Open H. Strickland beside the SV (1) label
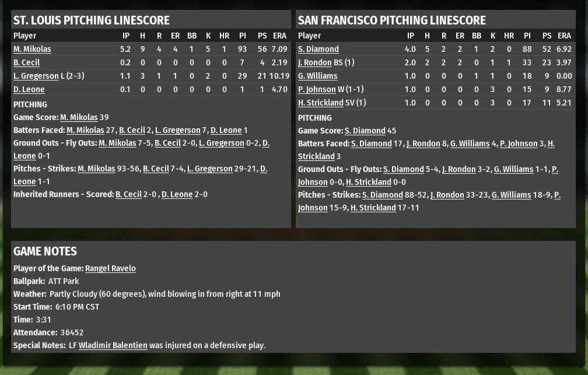Image resolution: width=588 pixels, height=375 pixels. tap(320, 103)
